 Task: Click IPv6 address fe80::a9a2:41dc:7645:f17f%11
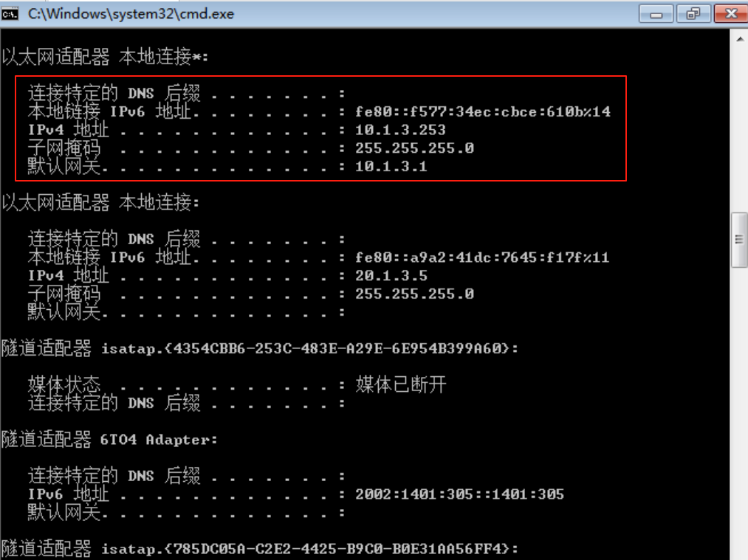tap(482, 257)
